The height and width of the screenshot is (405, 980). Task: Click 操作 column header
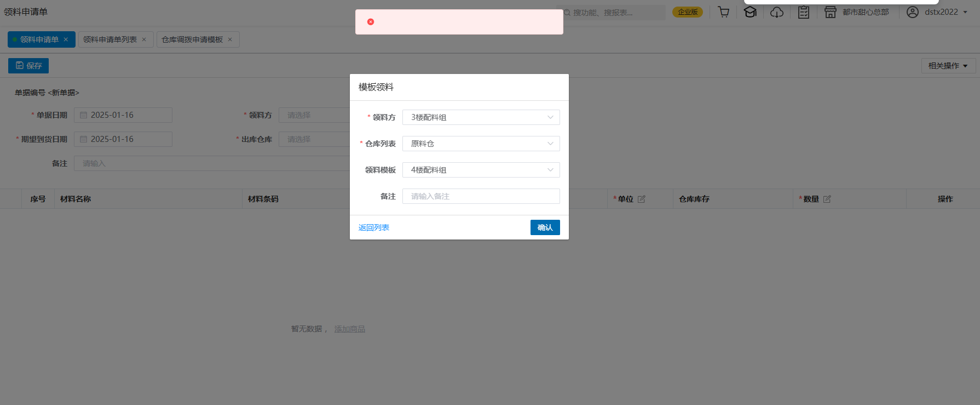coord(945,199)
